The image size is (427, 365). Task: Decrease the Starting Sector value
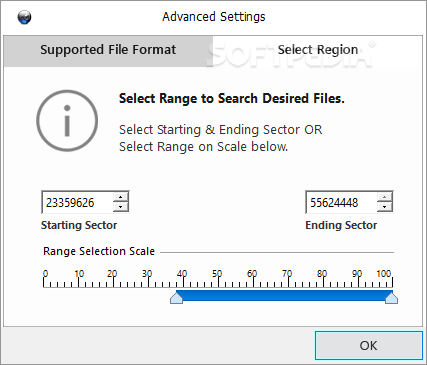click(x=120, y=207)
